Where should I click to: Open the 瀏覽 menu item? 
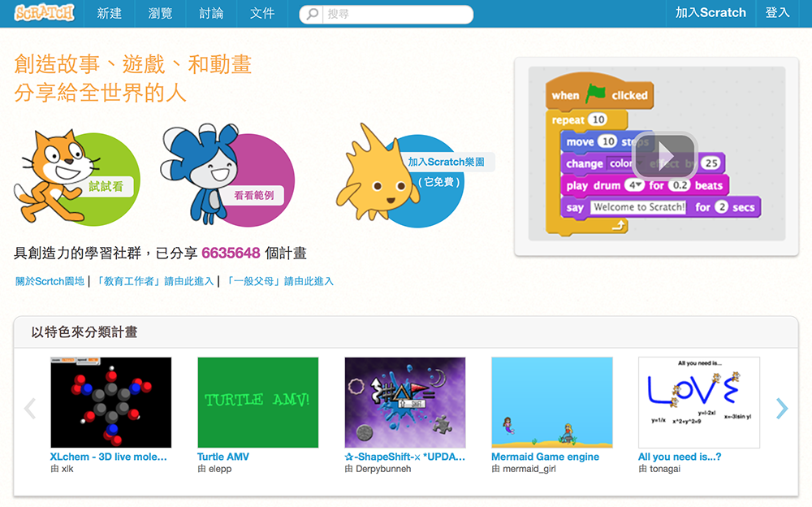tap(161, 14)
